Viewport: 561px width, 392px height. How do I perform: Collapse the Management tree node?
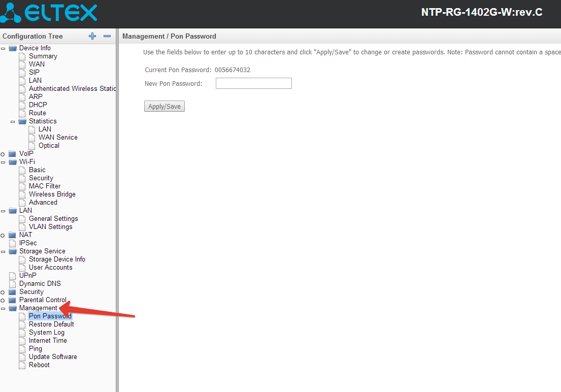(3, 308)
